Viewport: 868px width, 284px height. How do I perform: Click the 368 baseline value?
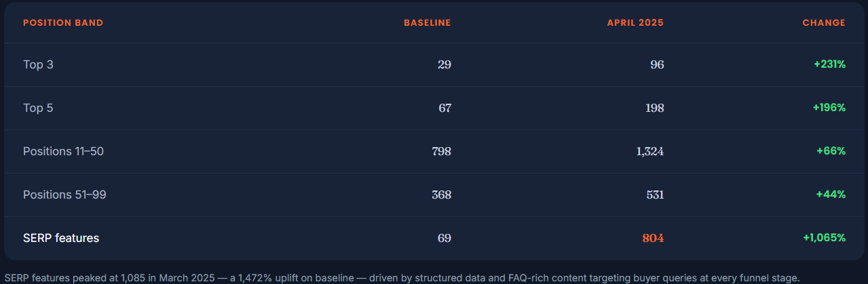(442, 195)
